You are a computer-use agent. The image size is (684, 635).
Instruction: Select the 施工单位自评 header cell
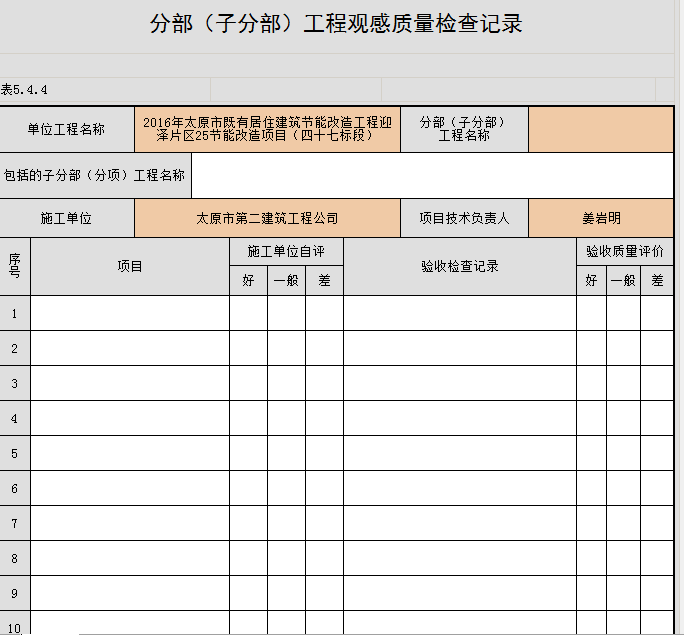click(286, 252)
